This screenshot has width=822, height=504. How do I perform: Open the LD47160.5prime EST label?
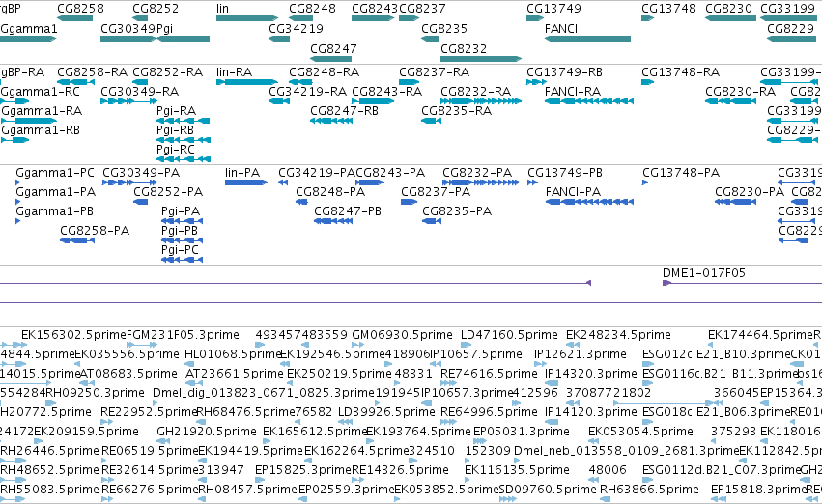pos(509,335)
